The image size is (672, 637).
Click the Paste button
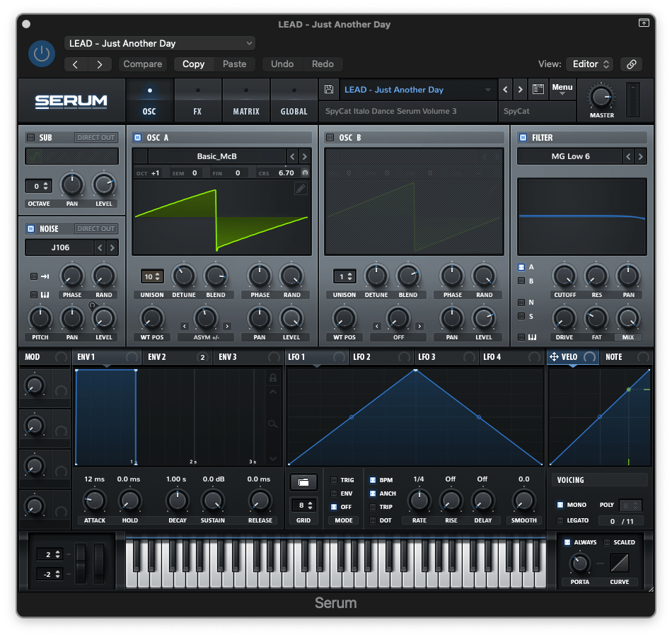click(234, 64)
